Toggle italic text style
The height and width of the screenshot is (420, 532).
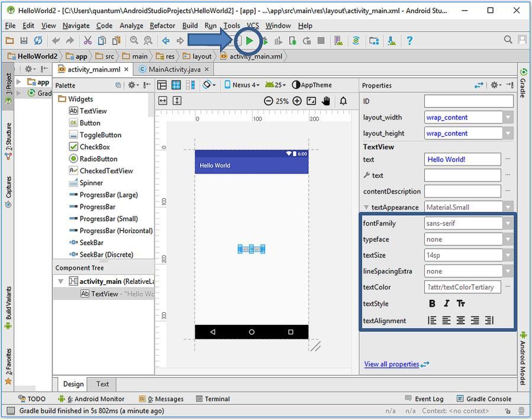pos(446,303)
